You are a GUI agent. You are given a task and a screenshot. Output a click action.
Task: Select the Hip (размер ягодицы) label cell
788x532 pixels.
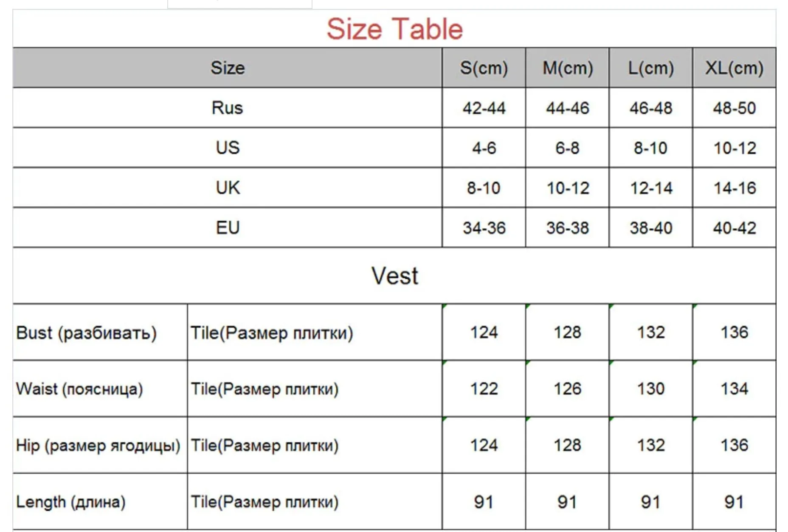pyautogui.click(x=100, y=445)
